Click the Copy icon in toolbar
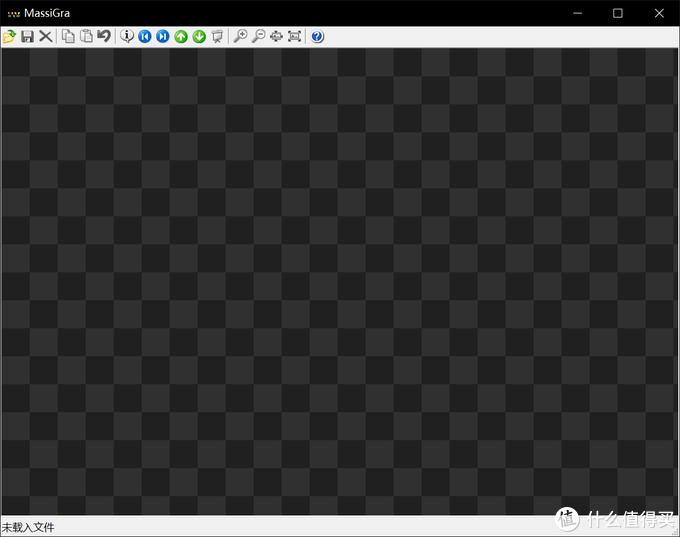This screenshot has width=680, height=537. click(x=68, y=37)
